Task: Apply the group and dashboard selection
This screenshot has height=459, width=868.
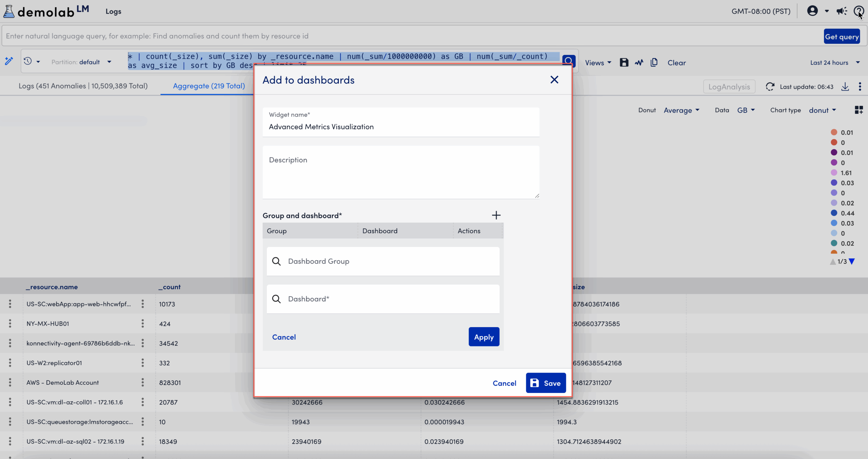Action: click(x=484, y=337)
